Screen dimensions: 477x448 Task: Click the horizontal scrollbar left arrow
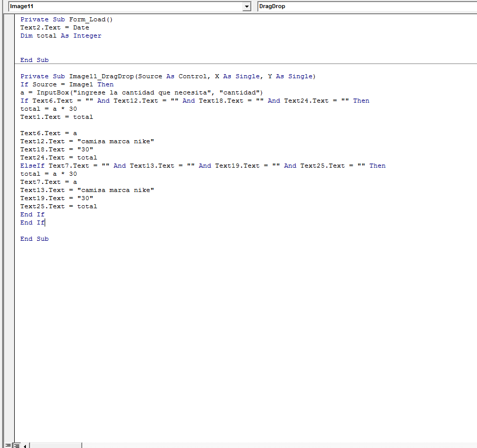tap(25, 445)
